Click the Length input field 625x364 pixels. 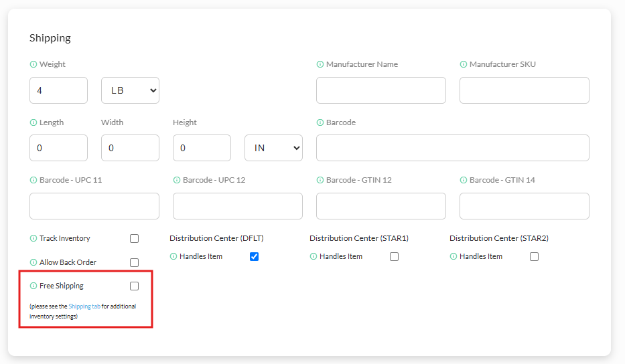pyautogui.click(x=58, y=148)
